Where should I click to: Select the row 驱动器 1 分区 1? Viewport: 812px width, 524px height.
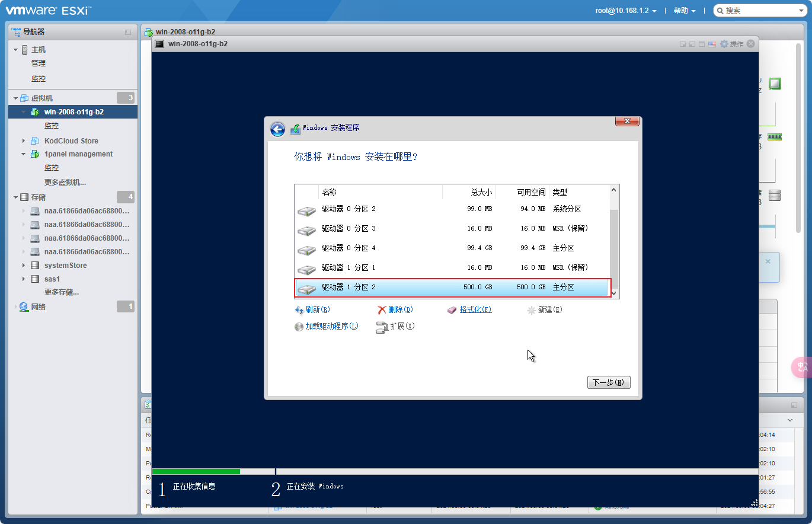452,268
